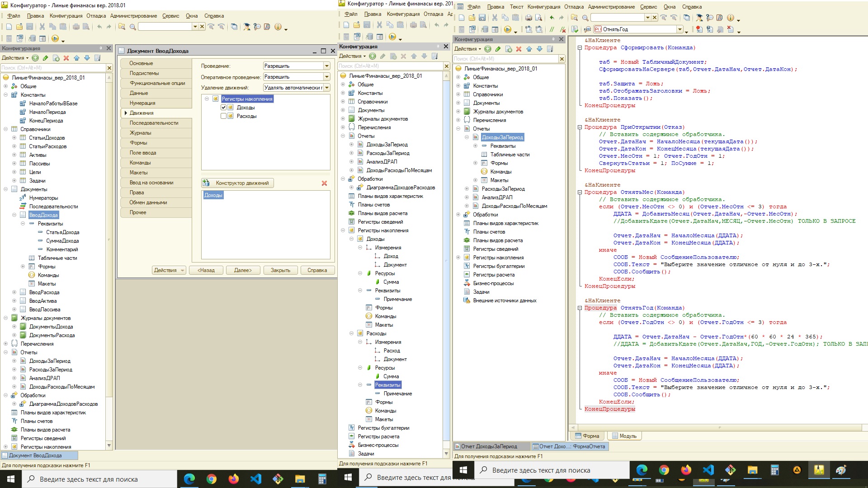Expand the ВводРасхода document node
Viewport: 868px width, 488px height.
14,292
